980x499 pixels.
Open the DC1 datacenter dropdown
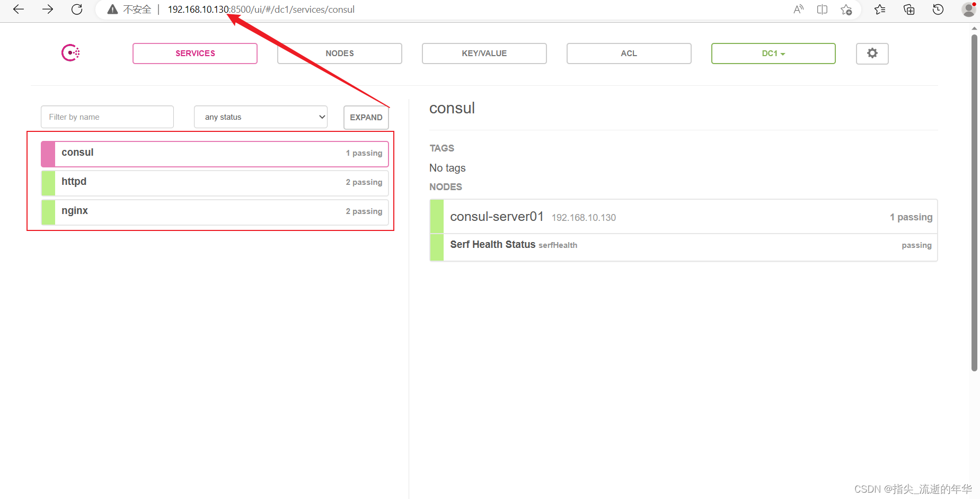click(773, 54)
